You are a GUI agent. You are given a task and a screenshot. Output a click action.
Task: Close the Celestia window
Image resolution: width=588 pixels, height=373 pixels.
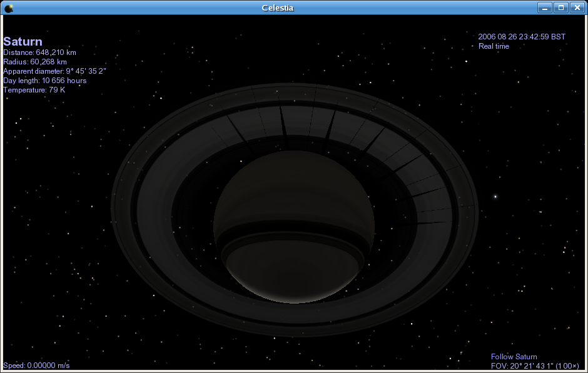click(x=577, y=7)
